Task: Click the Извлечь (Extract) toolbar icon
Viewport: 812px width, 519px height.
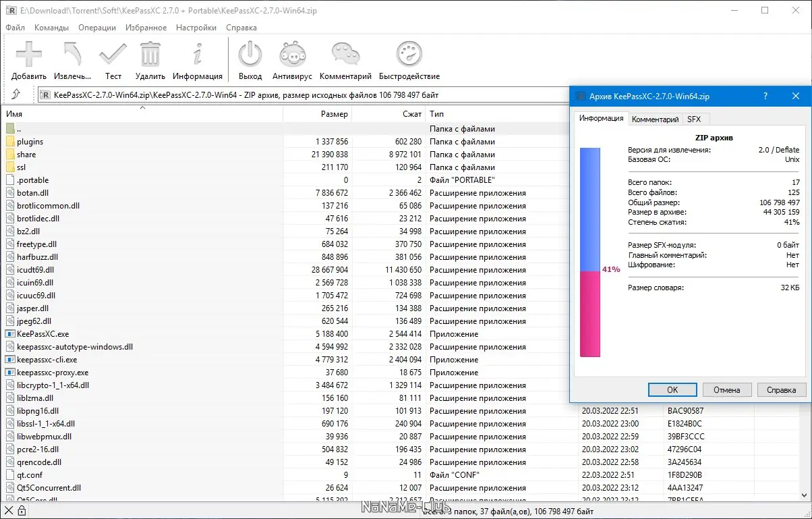Action: click(x=72, y=55)
